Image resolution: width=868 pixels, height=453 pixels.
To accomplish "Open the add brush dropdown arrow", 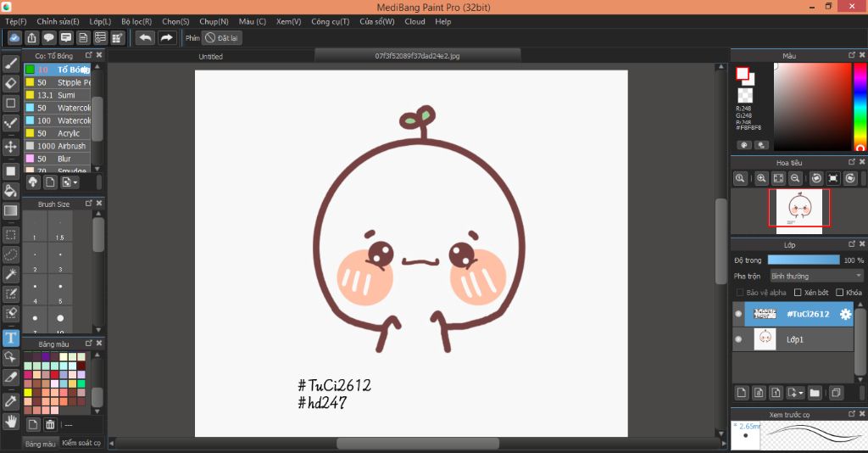I will tap(75, 182).
